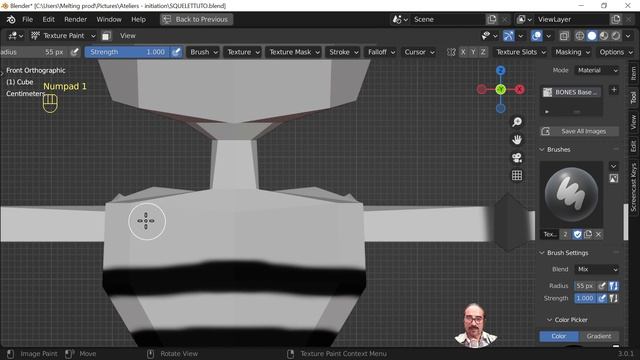Image resolution: width=640 pixels, height=360 pixels.
Task: Click the Scene browse icon
Action: pos(399,19)
